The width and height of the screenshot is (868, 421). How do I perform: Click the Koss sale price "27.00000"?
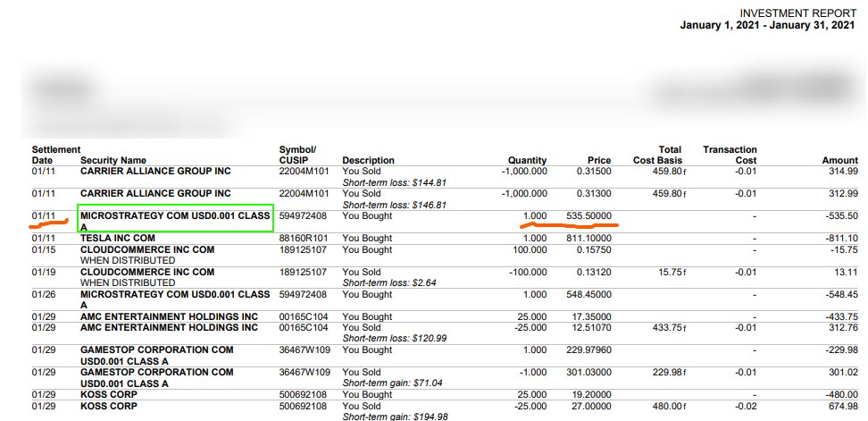pyautogui.click(x=591, y=407)
